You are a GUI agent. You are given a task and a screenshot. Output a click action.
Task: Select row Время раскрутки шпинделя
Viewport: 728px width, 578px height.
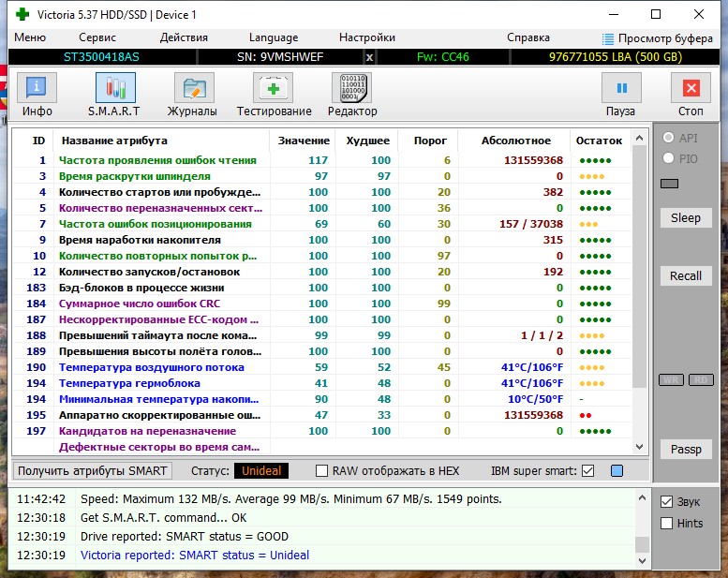[x=321, y=176]
